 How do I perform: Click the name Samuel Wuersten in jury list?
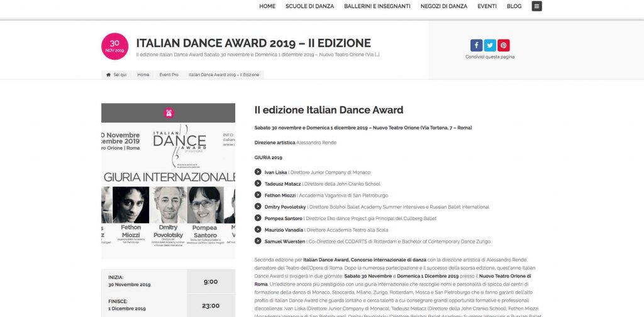tap(285, 242)
